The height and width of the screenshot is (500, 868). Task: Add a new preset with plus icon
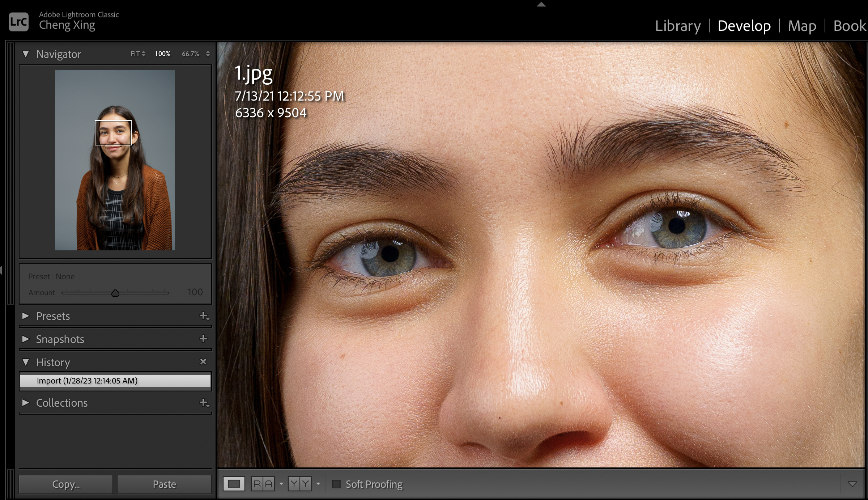tap(204, 316)
